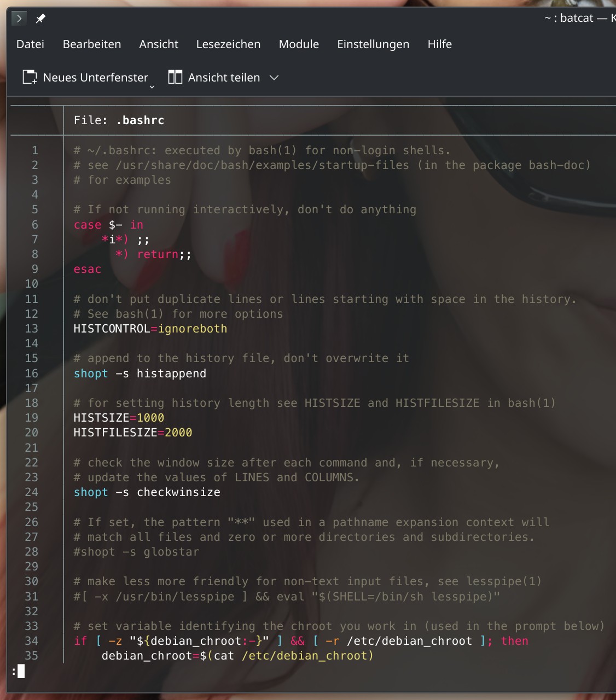Viewport: 616px width, 700px height.
Task: Select the Module menu
Action: pos(299,44)
